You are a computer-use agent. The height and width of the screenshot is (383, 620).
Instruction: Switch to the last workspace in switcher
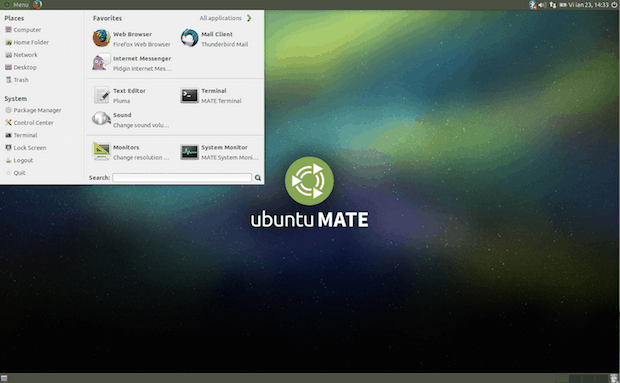coord(601,378)
